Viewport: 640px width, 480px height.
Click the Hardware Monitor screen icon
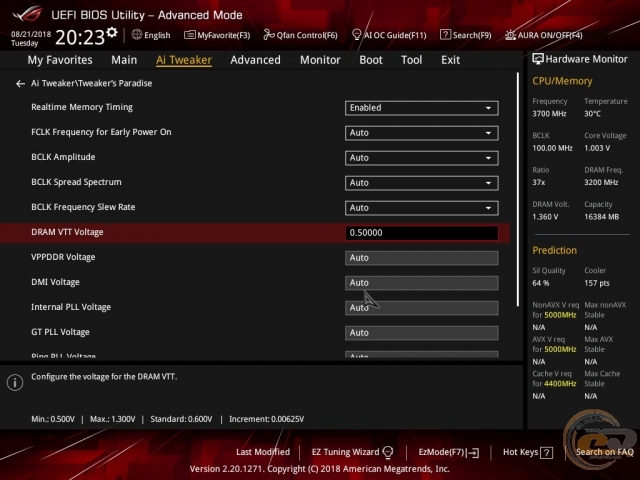tap(538, 59)
